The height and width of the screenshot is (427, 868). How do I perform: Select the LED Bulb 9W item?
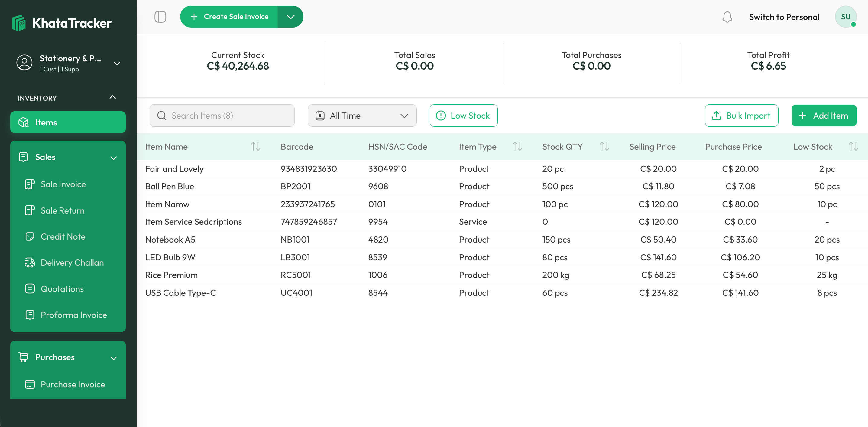pos(502,257)
